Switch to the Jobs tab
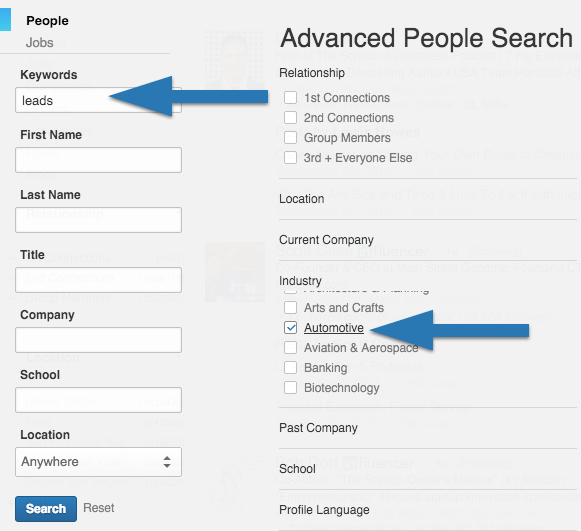The height and width of the screenshot is (531, 581). pos(40,43)
